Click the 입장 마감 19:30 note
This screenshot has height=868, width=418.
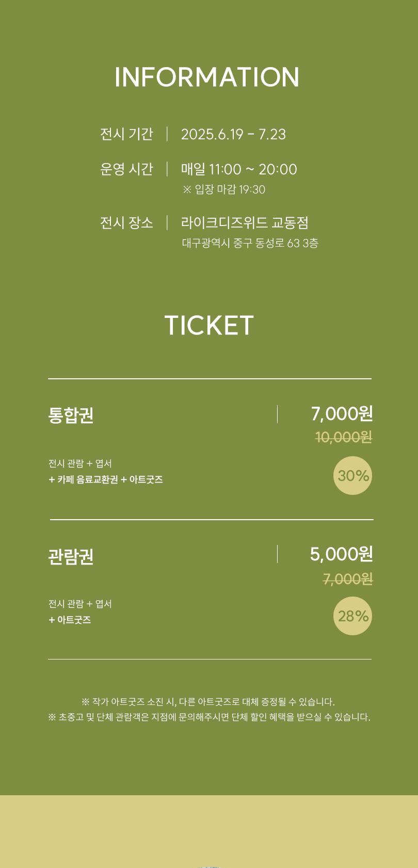(x=224, y=189)
